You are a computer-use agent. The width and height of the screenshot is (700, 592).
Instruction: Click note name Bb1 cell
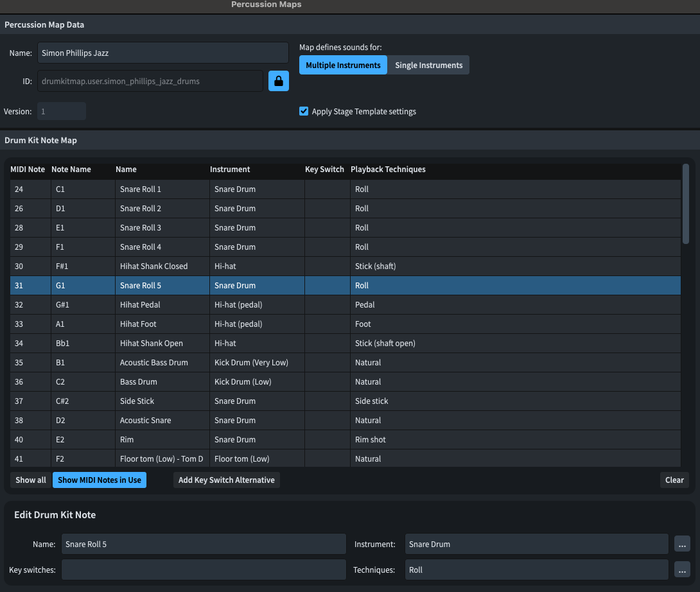pos(83,343)
